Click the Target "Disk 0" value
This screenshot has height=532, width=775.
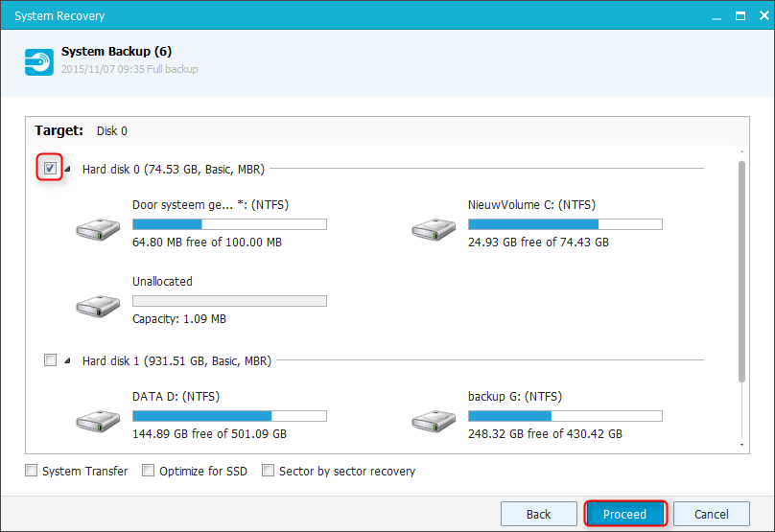coord(111,131)
